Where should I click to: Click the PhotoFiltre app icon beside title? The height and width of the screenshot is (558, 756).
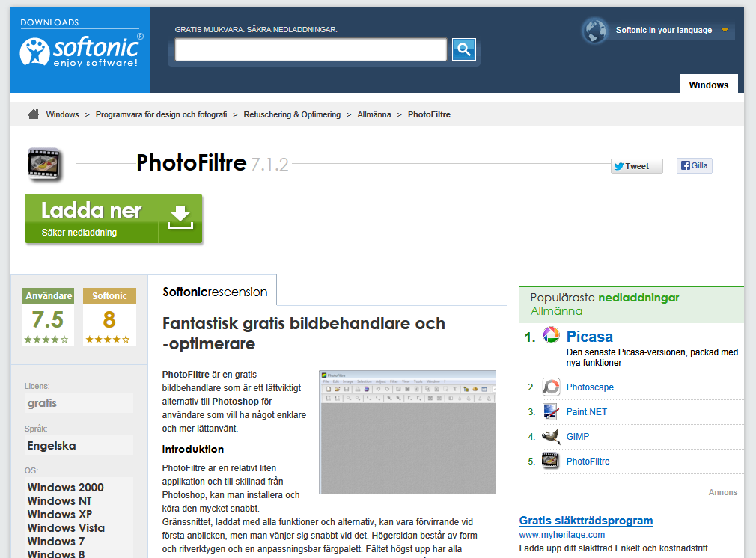44,165
